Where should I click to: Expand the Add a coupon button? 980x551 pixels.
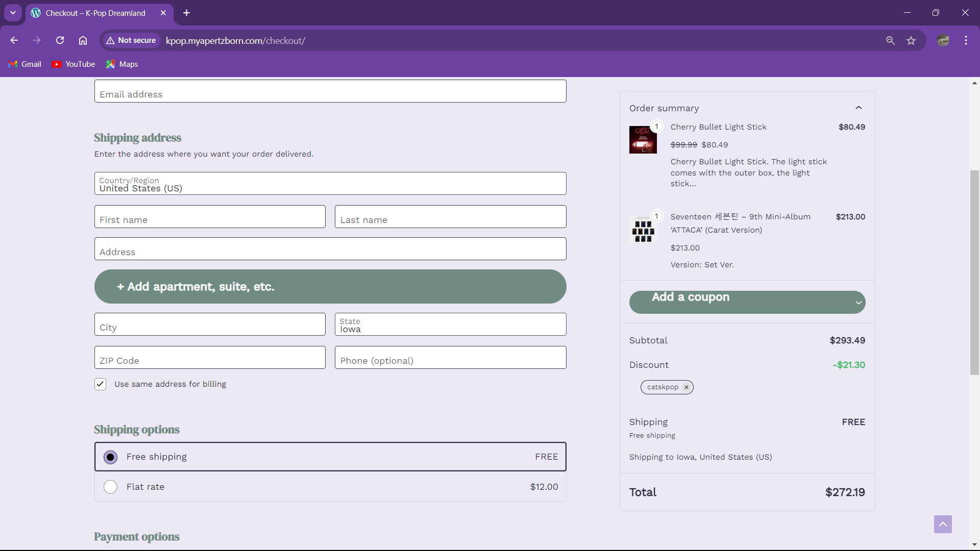click(747, 302)
